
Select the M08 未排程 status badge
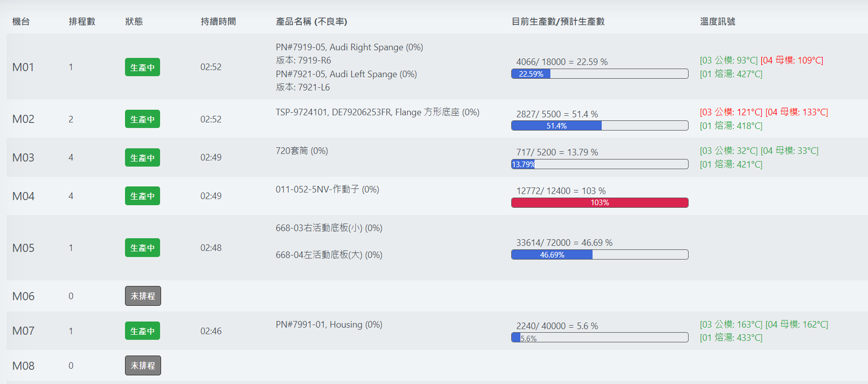143,366
